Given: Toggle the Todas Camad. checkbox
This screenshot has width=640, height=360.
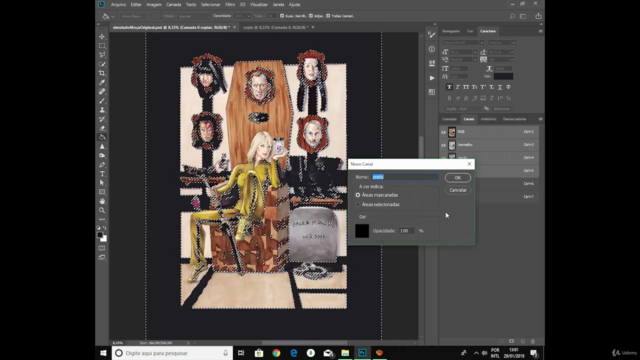Looking at the screenshot, I should [328, 16].
